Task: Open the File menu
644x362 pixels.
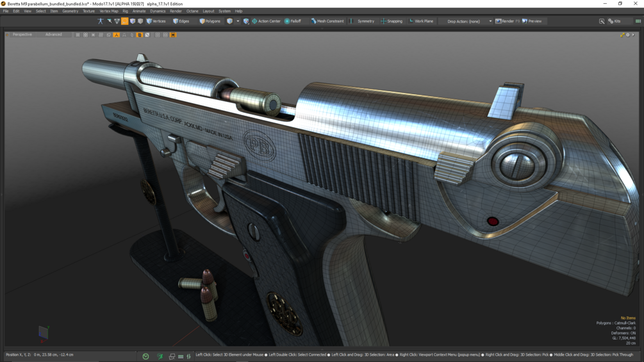Action: (6, 11)
